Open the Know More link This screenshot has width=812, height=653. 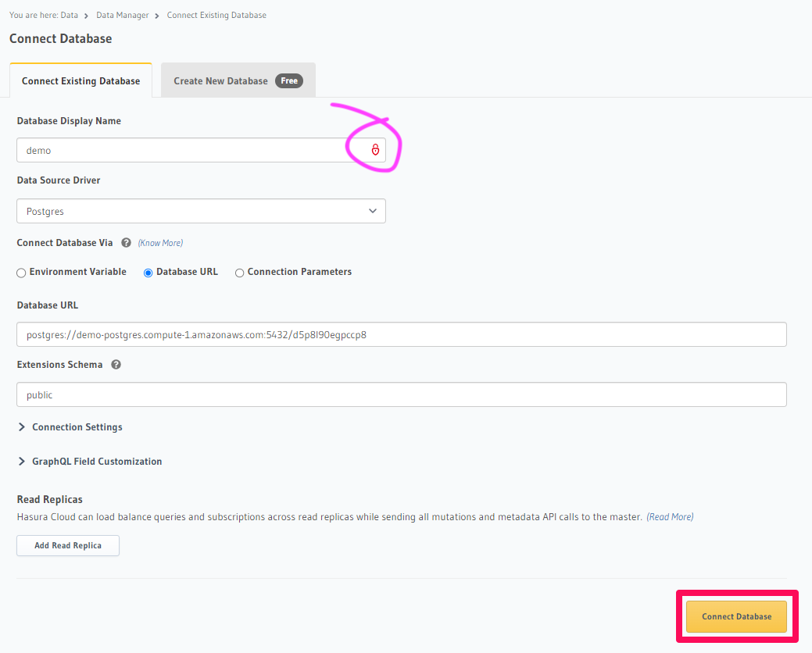[x=160, y=243]
